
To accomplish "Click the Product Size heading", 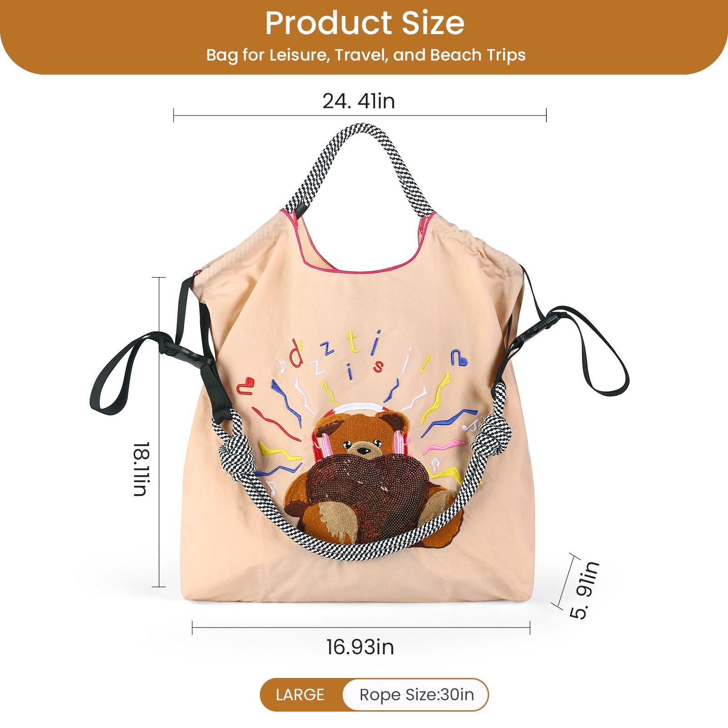I will (x=364, y=23).
